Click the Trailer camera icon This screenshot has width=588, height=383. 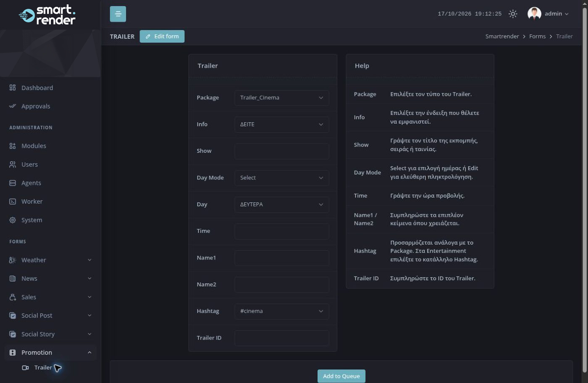[25, 367]
